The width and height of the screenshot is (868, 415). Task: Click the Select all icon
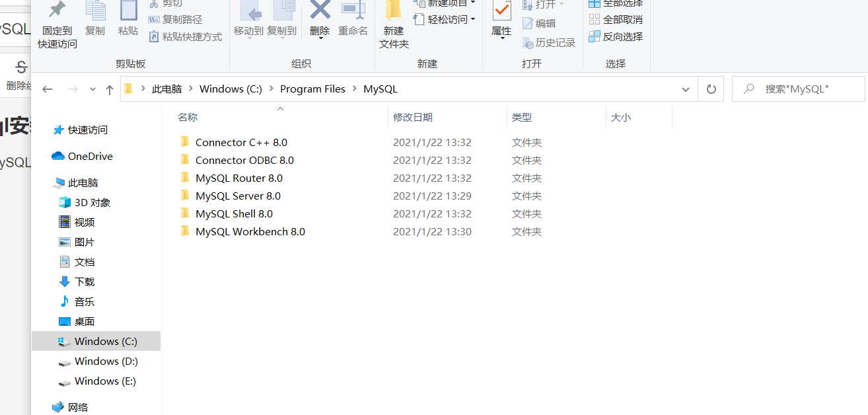click(616, 3)
